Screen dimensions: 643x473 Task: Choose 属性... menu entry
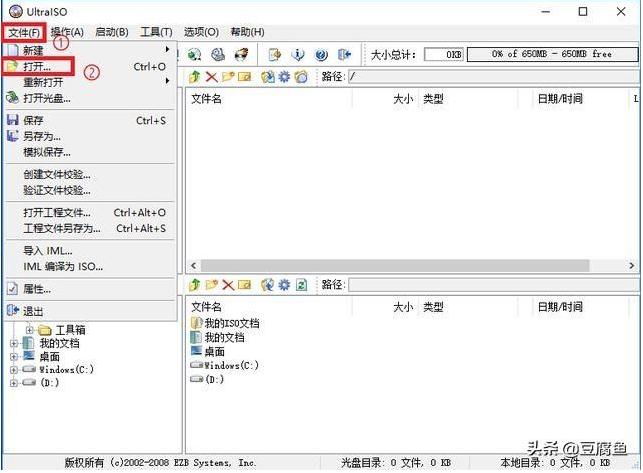(91, 289)
